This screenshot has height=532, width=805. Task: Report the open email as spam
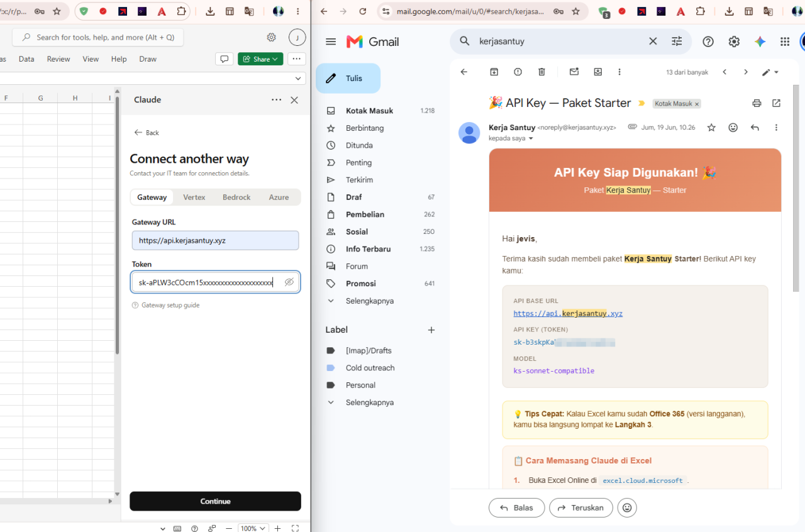point(518,72)
